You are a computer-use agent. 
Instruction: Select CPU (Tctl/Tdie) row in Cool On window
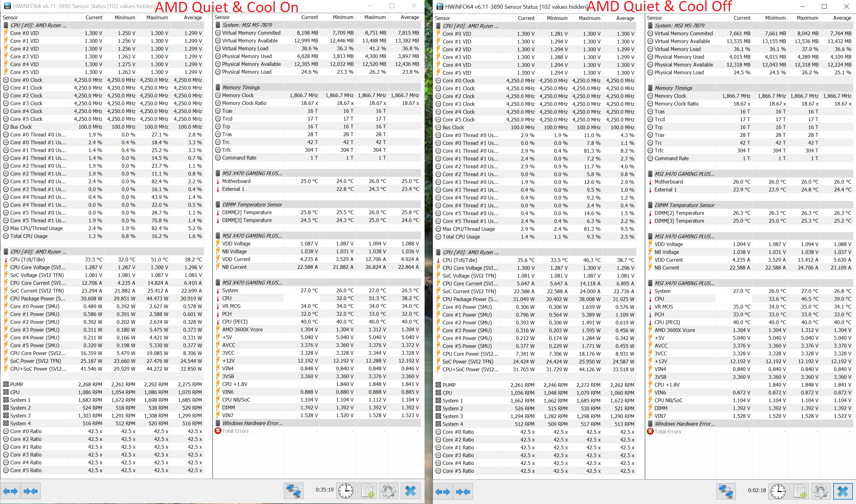[x=27, y=259]
